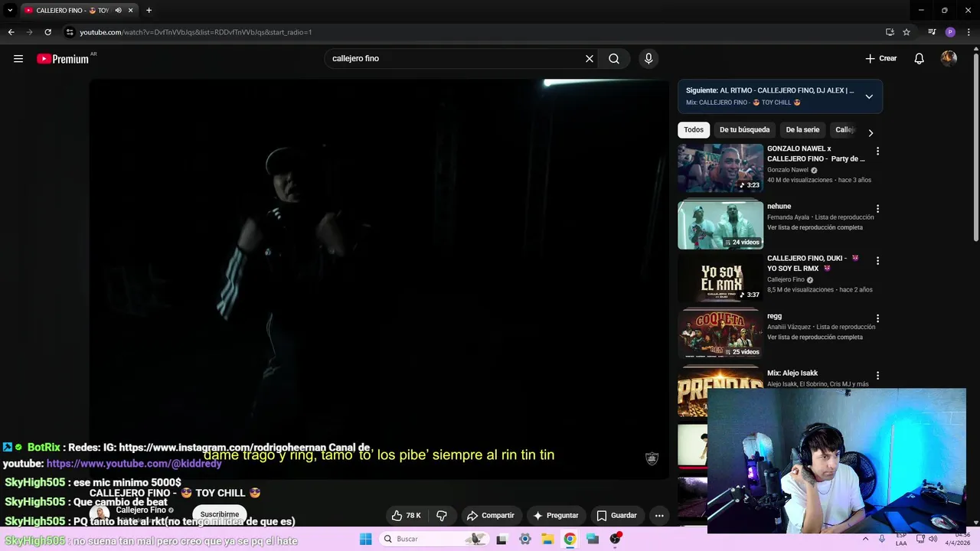The height and width of the screenshot is (551, 980).
Task: Open options for Gonzalo Nawel video
Action: click(877, 152)
